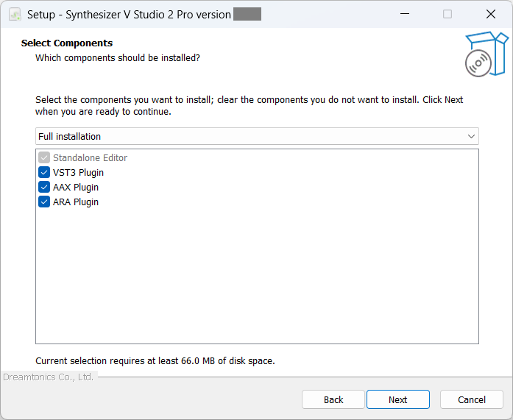The height and width of the screenshot is (420, 513).
Task: Select the 'ARA Plugin' label text
Action: [x=76, y=202]
